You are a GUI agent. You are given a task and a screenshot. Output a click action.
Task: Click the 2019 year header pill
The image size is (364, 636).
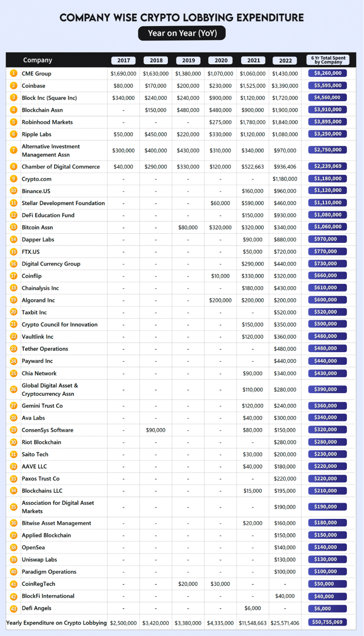point(188,60)
